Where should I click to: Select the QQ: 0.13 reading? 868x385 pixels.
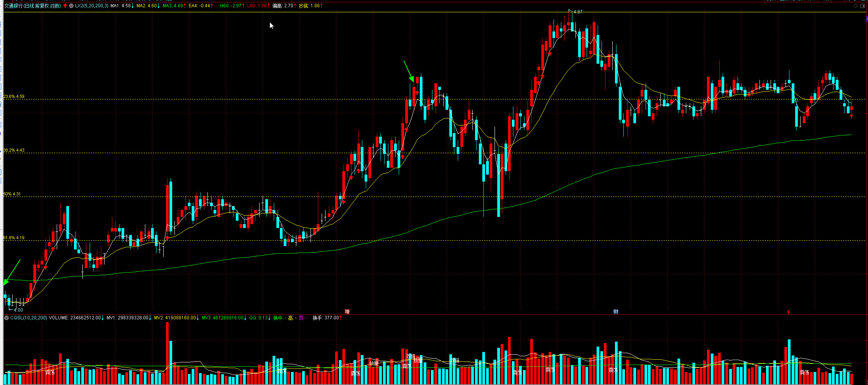(258, 318)
